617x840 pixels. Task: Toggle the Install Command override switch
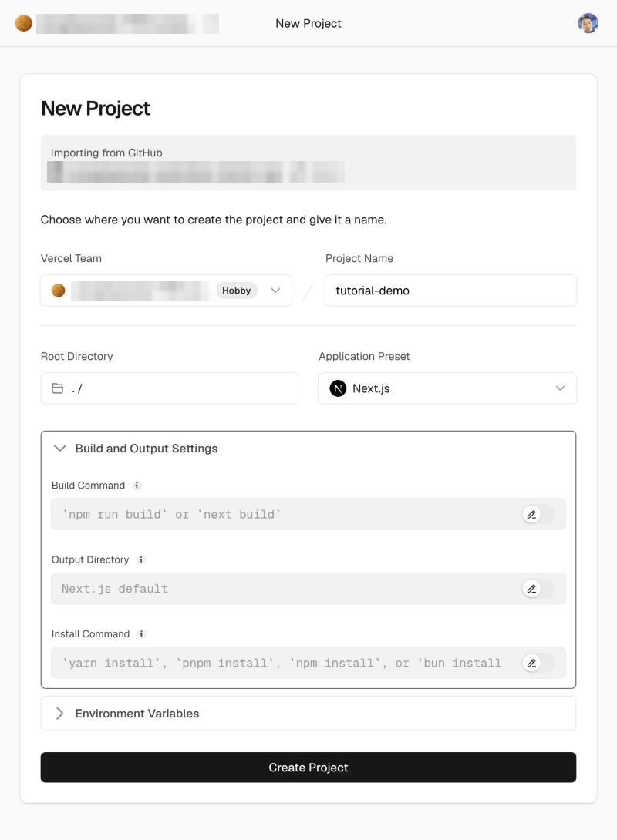click(539, 663)
